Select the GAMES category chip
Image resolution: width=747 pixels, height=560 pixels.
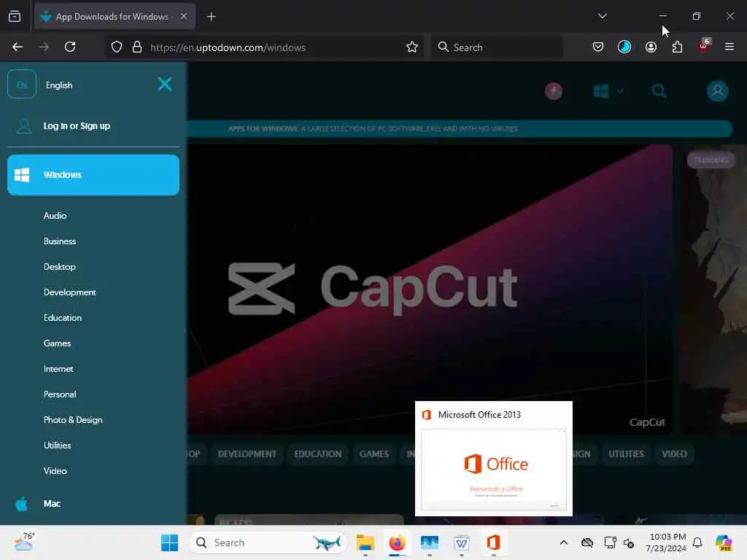coord(374,454)
